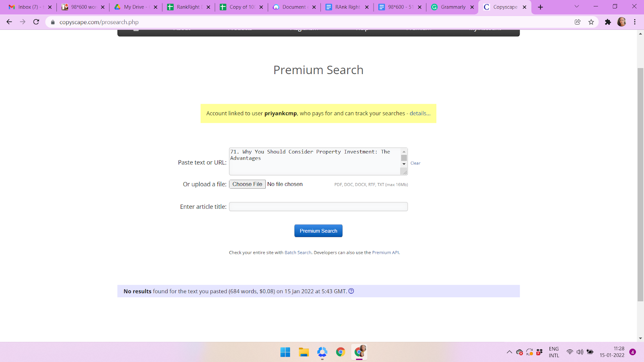Screen dimensions: 644x362
Task: Open the Windows Start menu
Action: click(x=285, y=352)
